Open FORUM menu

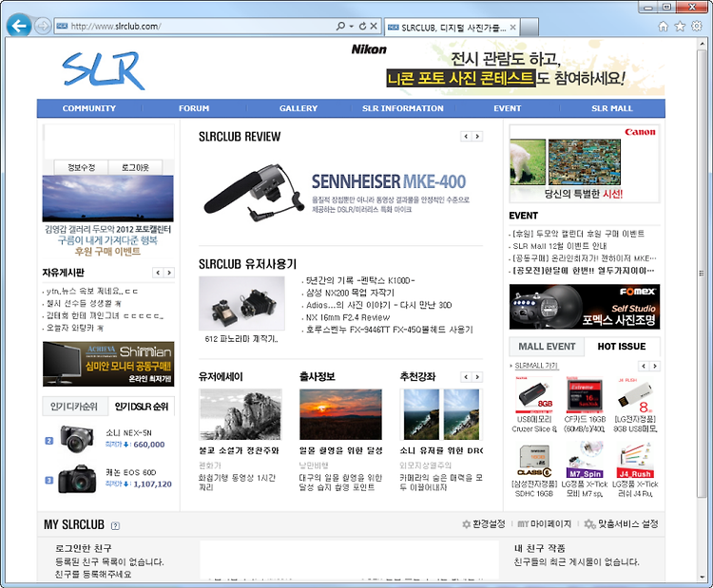tap(194, 108)
